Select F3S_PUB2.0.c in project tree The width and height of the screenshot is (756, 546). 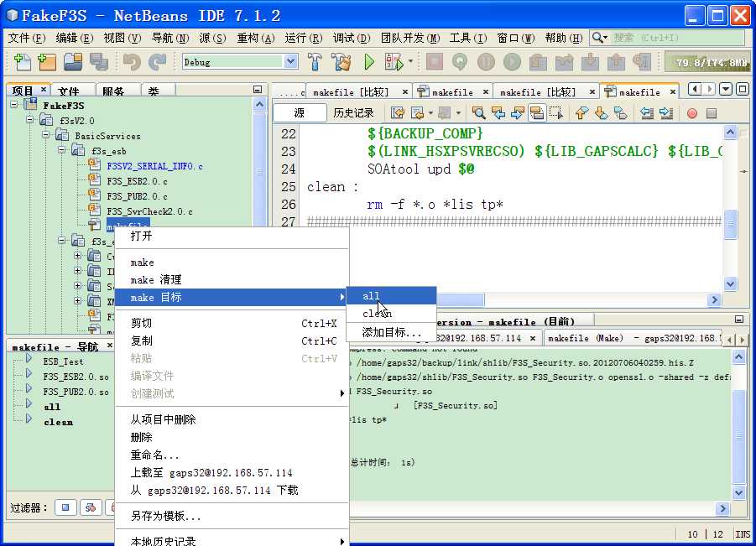pos(138,196)
